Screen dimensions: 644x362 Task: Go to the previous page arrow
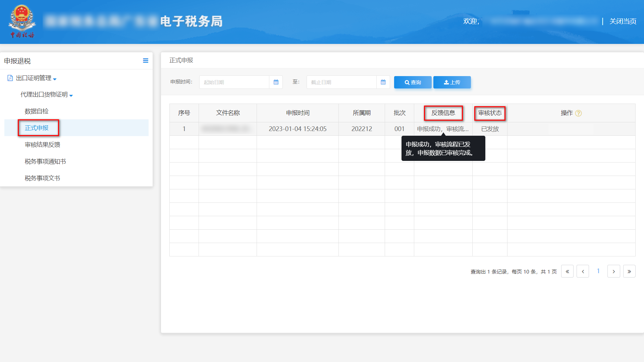pyautogui.click(x=583, y=271)
